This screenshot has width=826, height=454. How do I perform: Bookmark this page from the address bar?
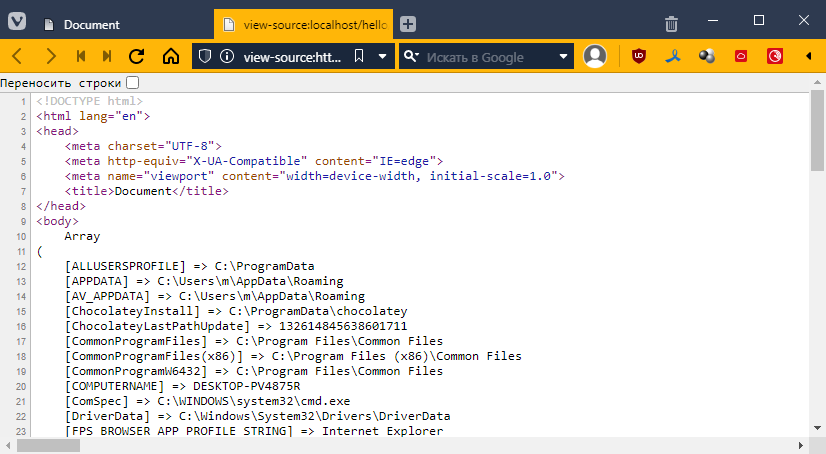coord(359,56)
